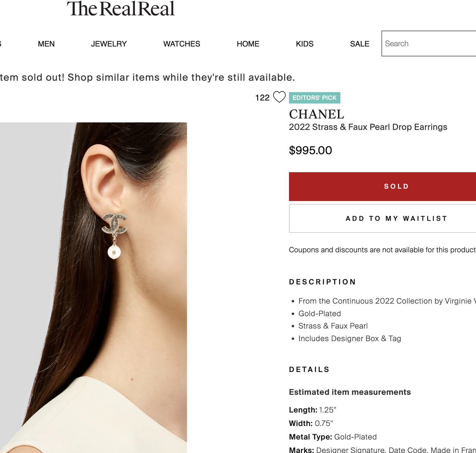
Task: Open the JEWELRY menu
Action: coord(109,44)
